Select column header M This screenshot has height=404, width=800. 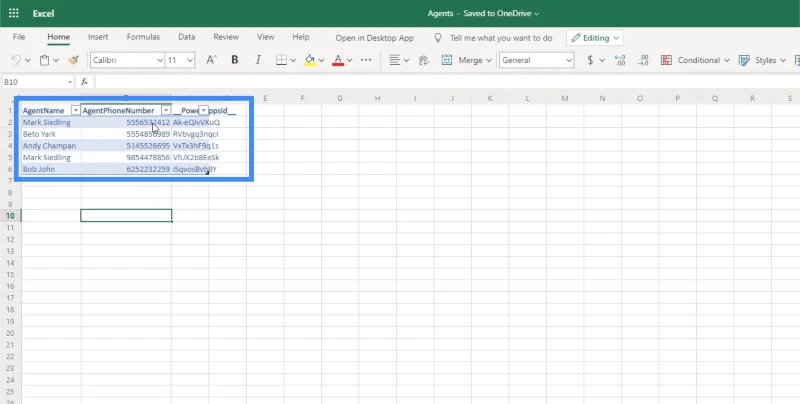pos(565,98)
